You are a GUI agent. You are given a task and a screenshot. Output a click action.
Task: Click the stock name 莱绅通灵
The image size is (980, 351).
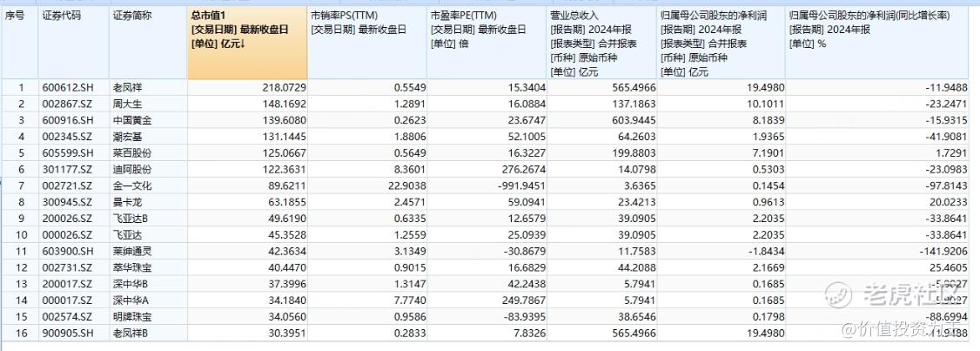[132, 252]
